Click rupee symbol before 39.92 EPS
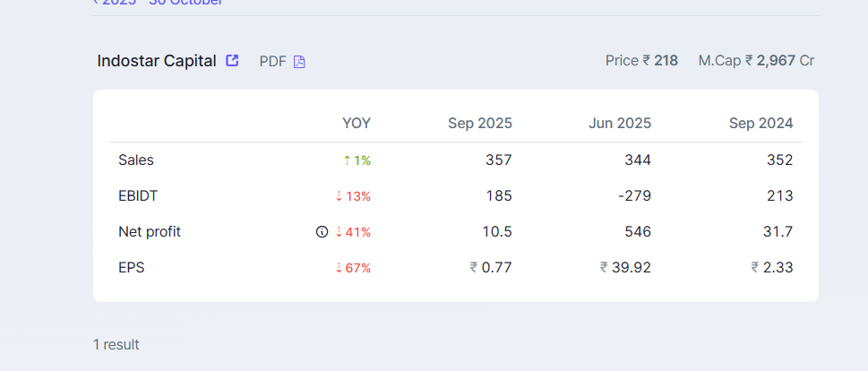Screen dimensions: 868x371 coord(605,267)
